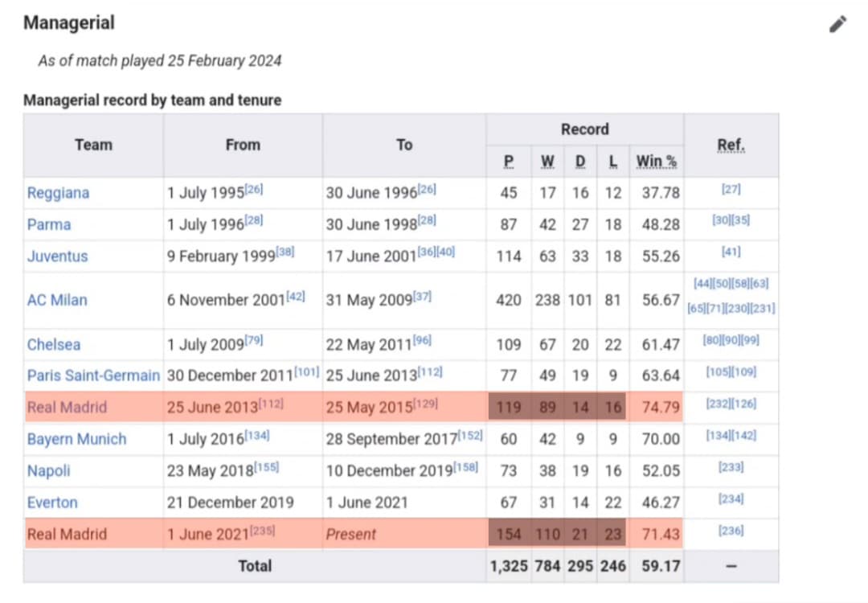Open the Chelsea team link
The image size is (868, 603).
[54, 344]
